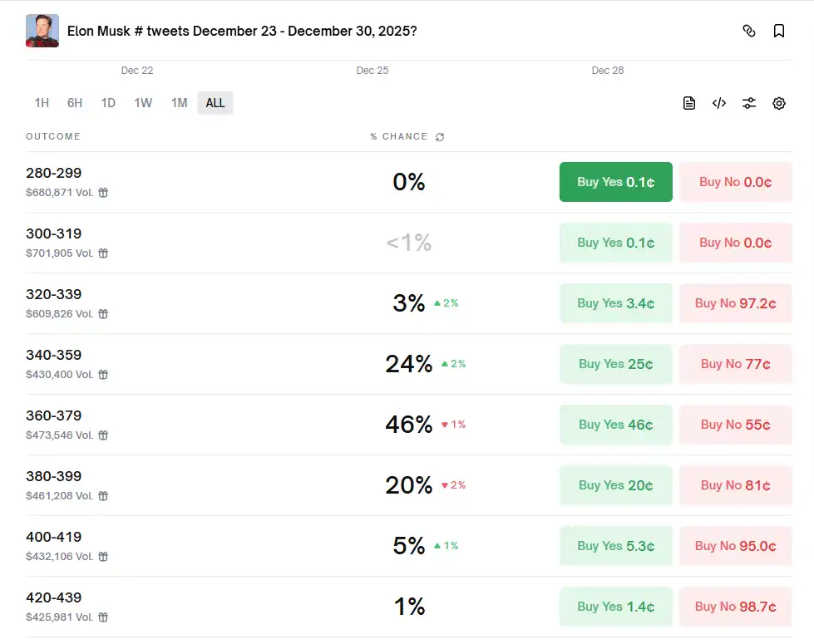Open the chart filter sliders icon
The width and height of the screenshot is (814, 644).
(749, 103)
